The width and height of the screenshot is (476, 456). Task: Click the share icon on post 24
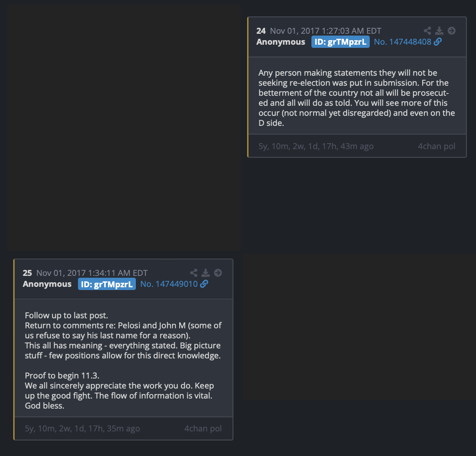427,31
